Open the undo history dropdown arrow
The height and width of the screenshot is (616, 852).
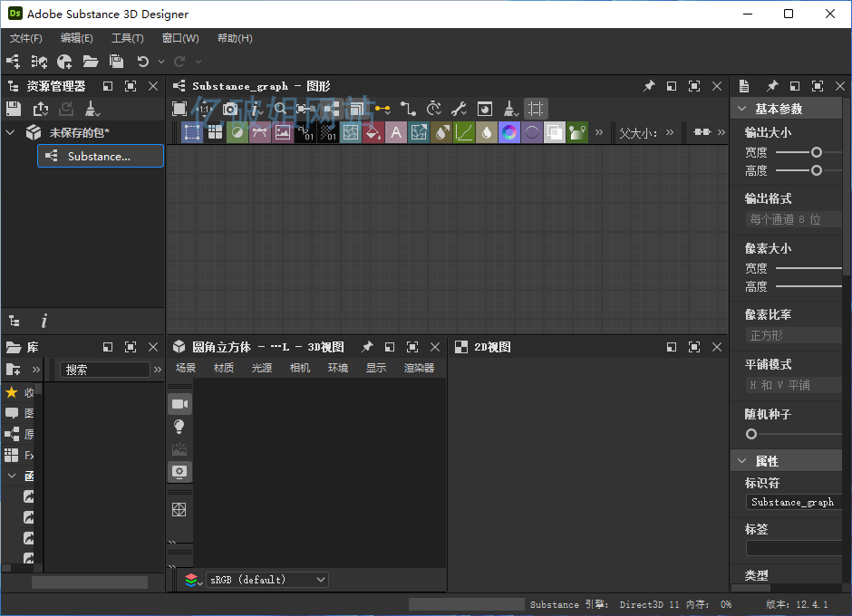pyautogui.click(x=161, y=62)
